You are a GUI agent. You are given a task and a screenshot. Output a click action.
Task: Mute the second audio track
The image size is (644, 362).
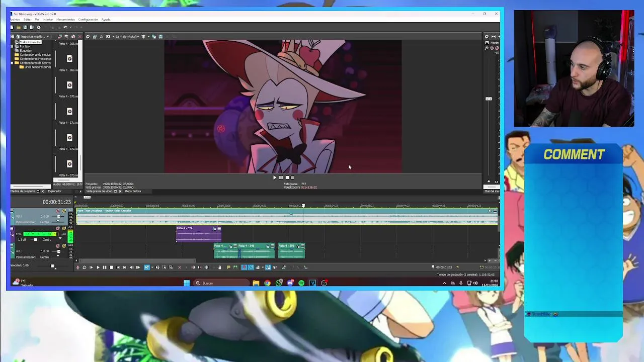coord(58,228)
